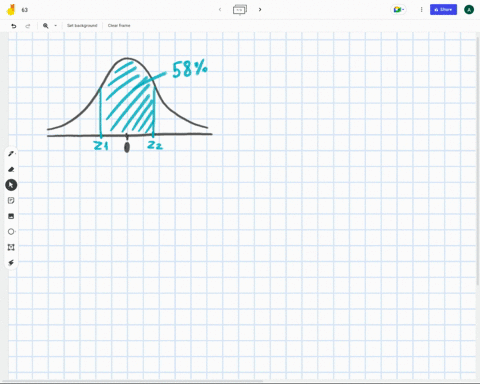Click the horizontal scrollbar at the bottom
480x384 pixels.
(132, 381)
